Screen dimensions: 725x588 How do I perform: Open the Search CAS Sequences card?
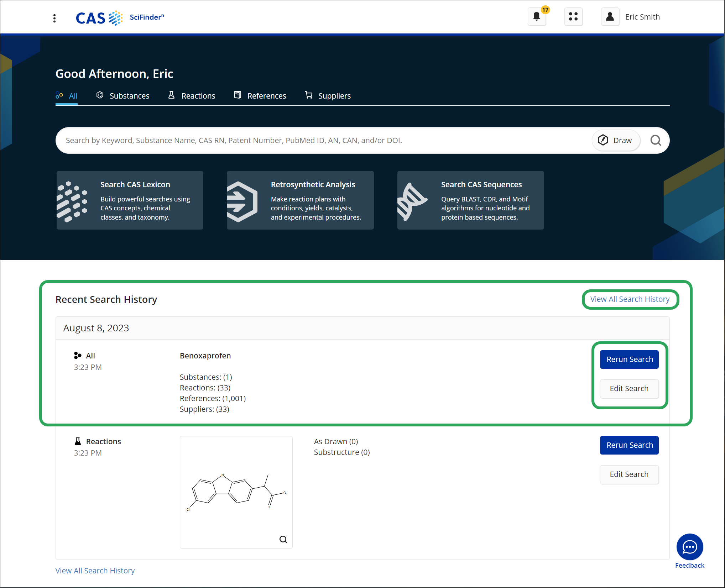(470, 200)
